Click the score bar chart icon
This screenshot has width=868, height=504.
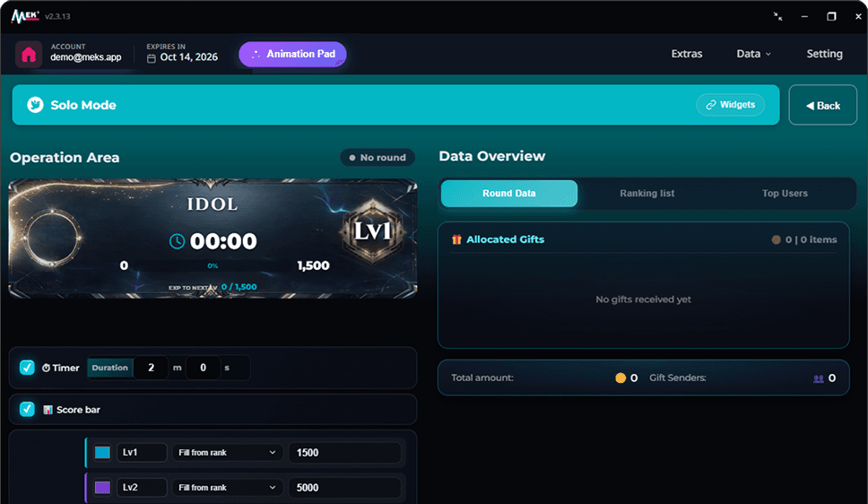(x=48, y=410)
